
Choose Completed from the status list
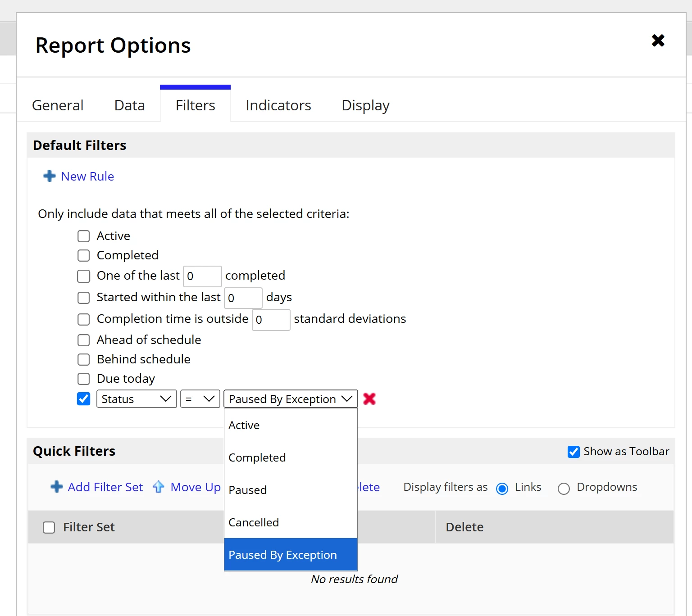click(291, 457)
